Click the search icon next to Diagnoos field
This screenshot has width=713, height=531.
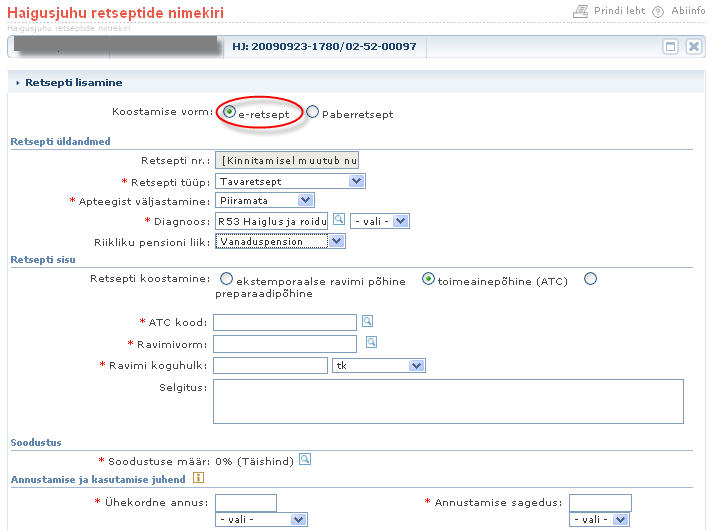click(339, 220)
